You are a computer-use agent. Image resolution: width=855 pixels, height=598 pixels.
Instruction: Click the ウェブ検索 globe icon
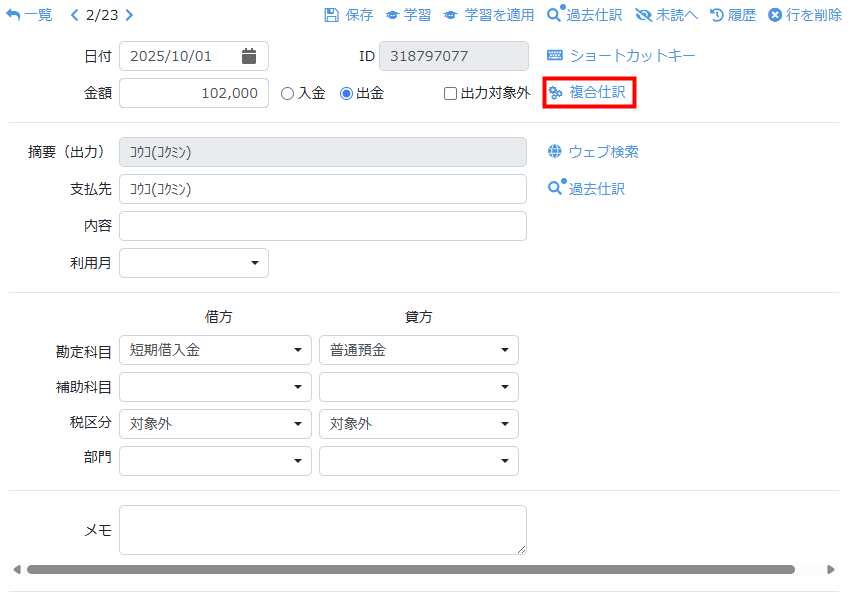pyautogui.click(x=555, y=152)
